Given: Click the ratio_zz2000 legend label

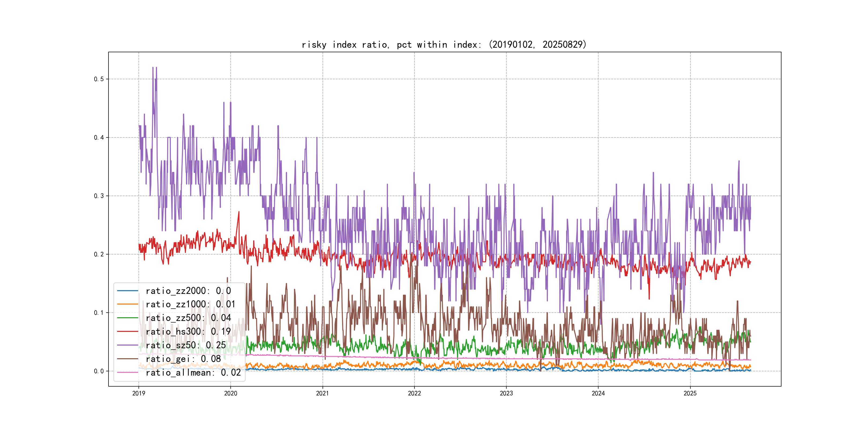Looking at the screenshot, I should (188, 291).
